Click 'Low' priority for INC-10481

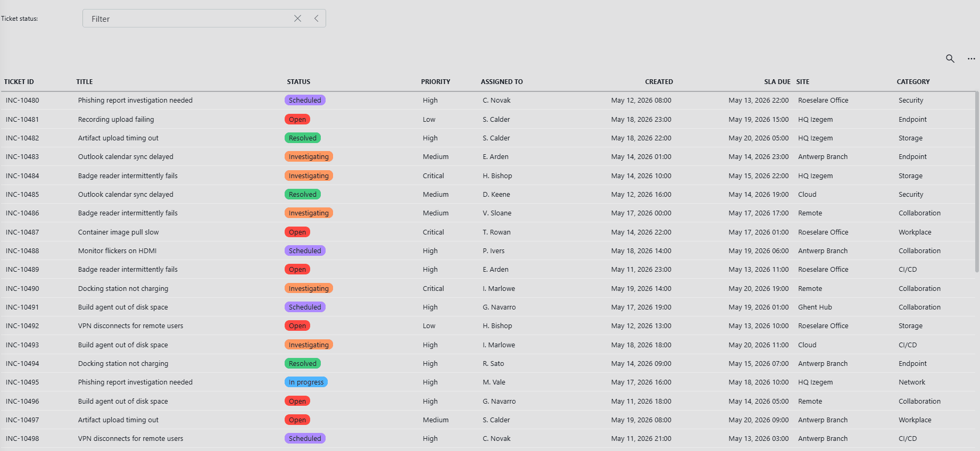pyautogui.click(x=429, y=120)
